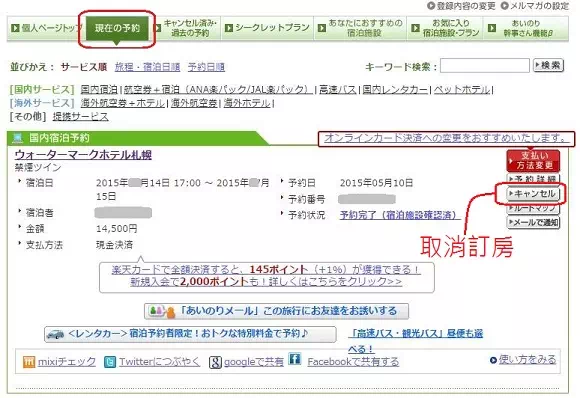The width and height of the screenshot is (580, 398).
Task: Open キャンセル済み・過去の予約 tab
Action: [x=187, y=28]
